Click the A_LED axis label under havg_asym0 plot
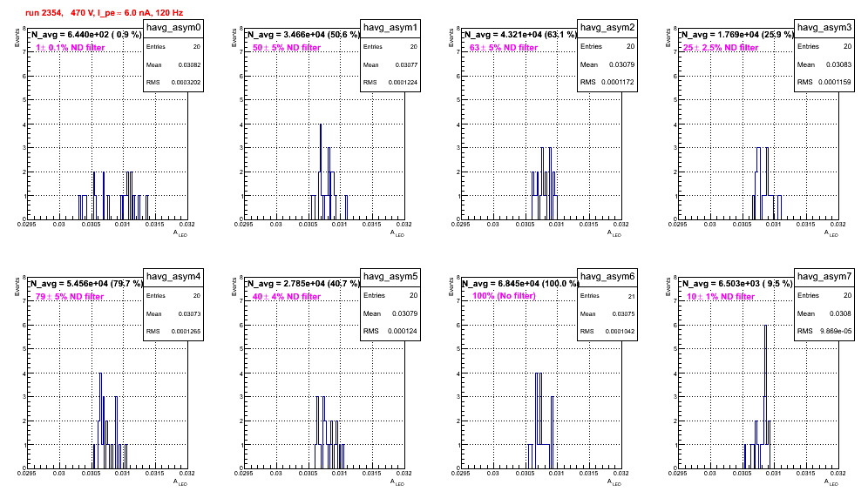The image size is (868, 498). click(180, 233)
